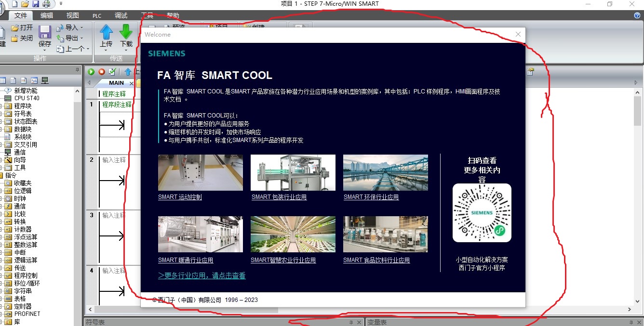Click the 更多行业应用 see more link

(x=201, y=276)
